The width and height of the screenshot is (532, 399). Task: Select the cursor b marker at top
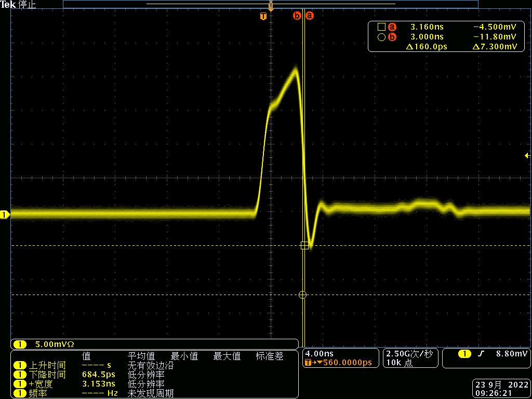(297, 16)
